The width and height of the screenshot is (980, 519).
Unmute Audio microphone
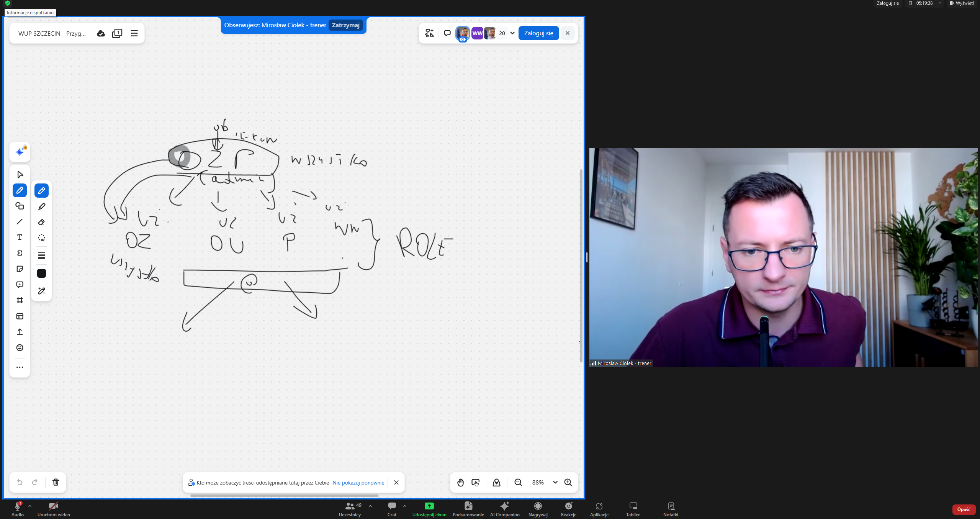tap(17, 506)
